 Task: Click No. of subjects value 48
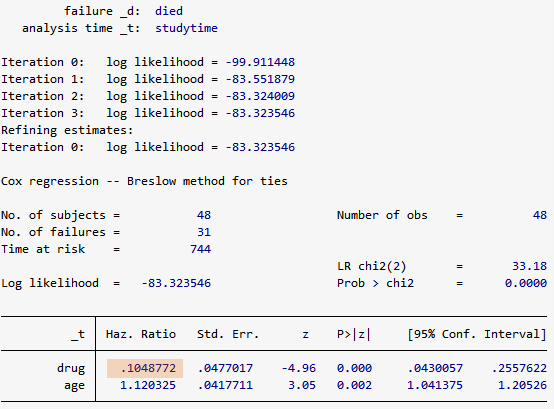(204, 215)
